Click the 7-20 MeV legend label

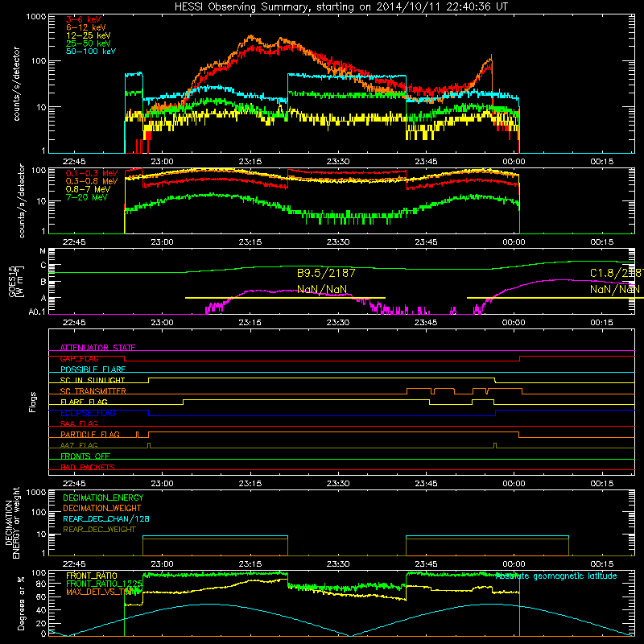(87, 197)
